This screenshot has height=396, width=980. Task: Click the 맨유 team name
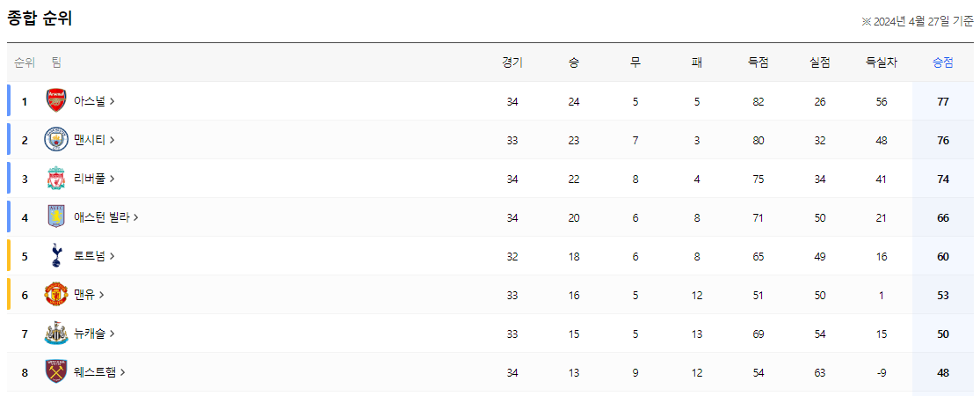[x=83, y=295]
